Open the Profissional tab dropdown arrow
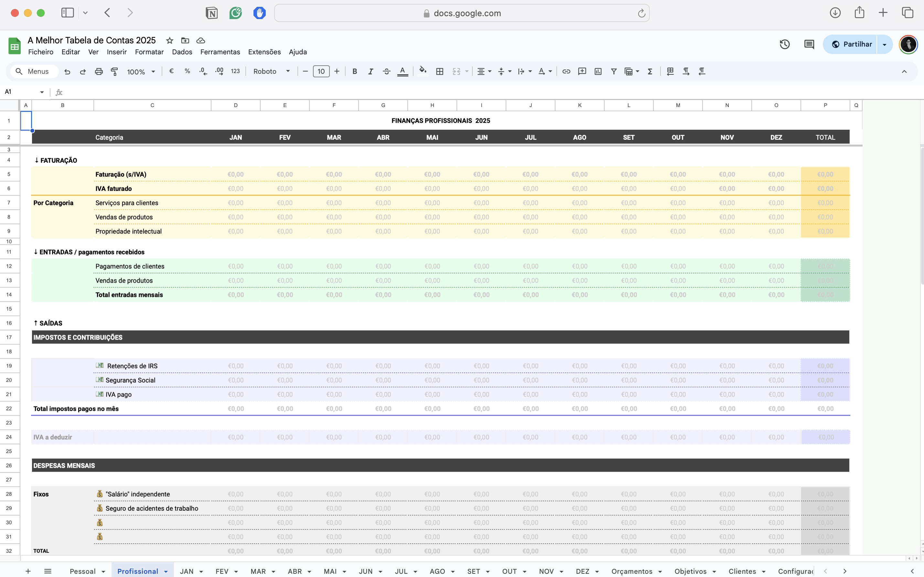 tap(166, 571)
